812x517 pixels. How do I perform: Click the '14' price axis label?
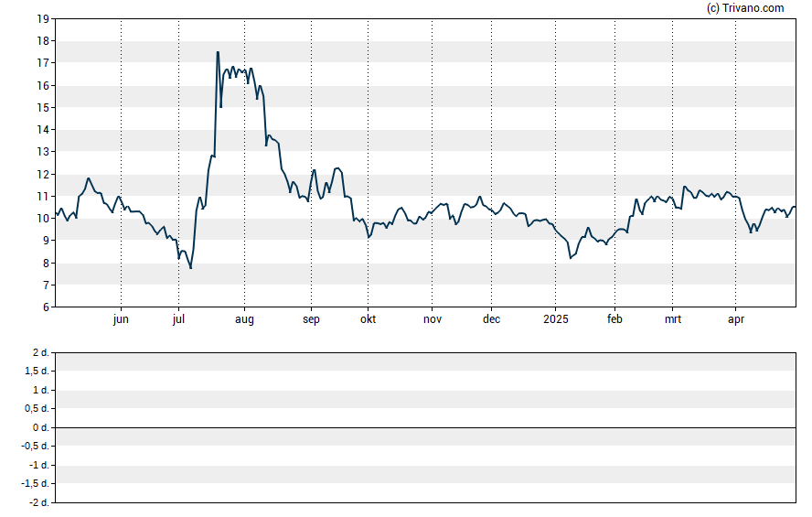pyautogui.click(x=43, y=130)
